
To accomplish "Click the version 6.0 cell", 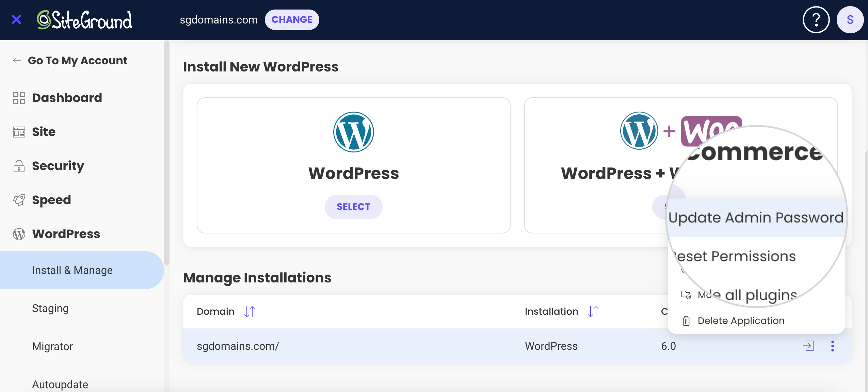I will [x=669, y=346].
